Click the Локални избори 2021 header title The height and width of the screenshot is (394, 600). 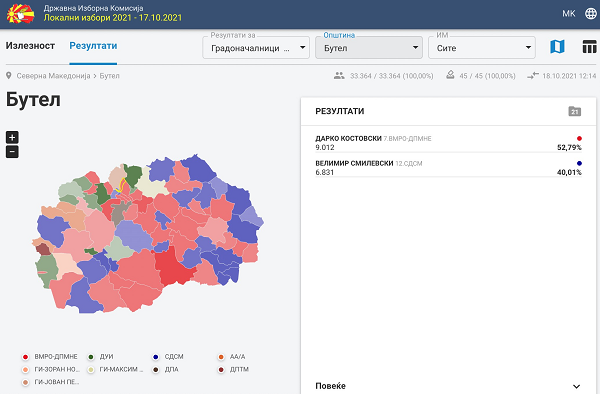(x=113, y=18)
